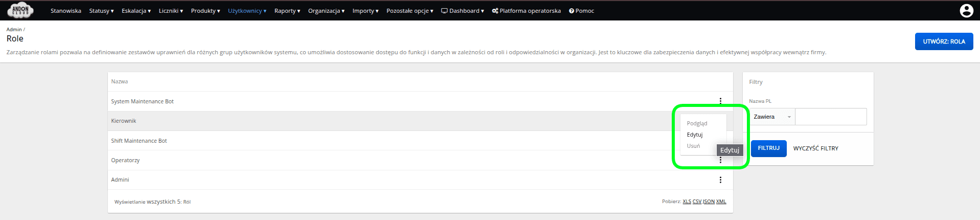Open the Operatorzy row three-dot menu
Screen dimensions: 980x220
coord(720,160)
